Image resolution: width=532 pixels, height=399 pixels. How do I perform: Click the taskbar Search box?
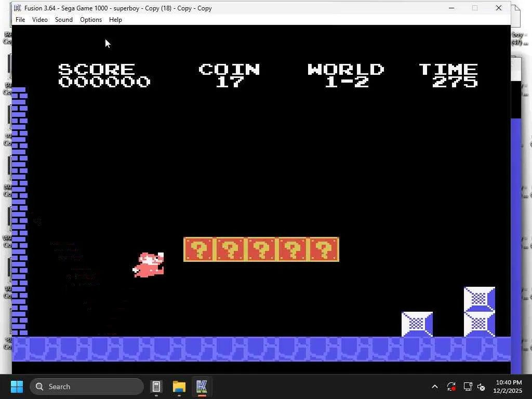coord(87,387)
